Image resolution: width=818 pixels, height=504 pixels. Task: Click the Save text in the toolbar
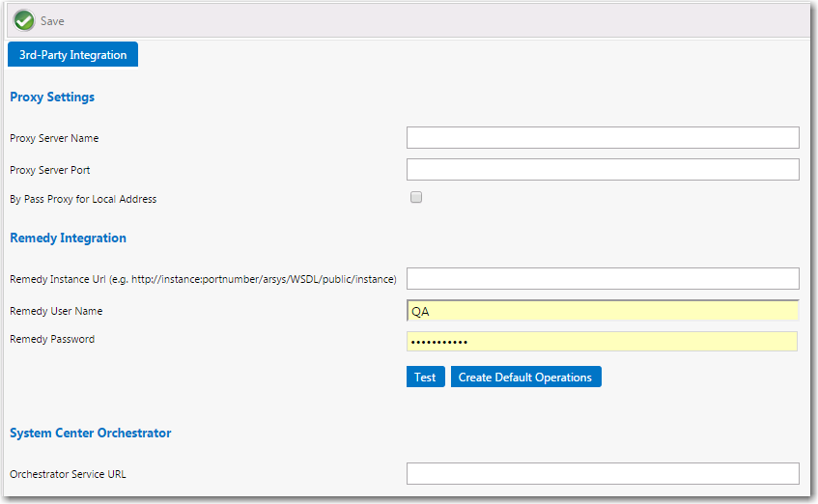52,20
